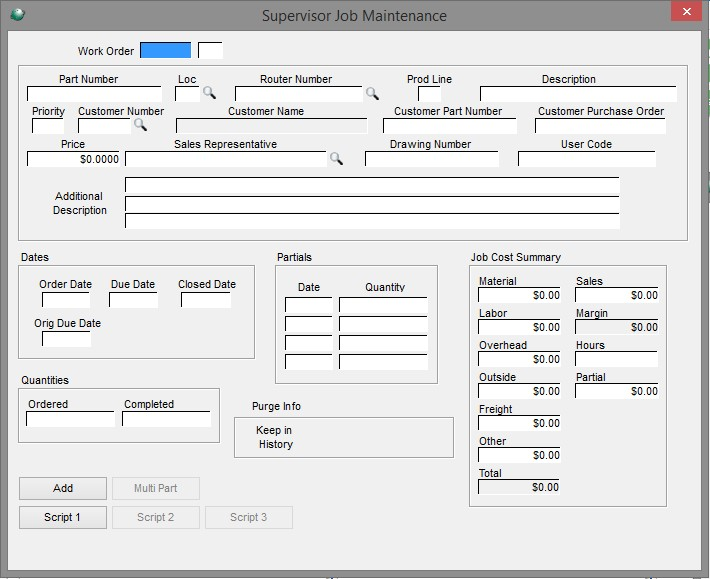
Task: Focus the Closed Date field
Action: tap(206, 300)
